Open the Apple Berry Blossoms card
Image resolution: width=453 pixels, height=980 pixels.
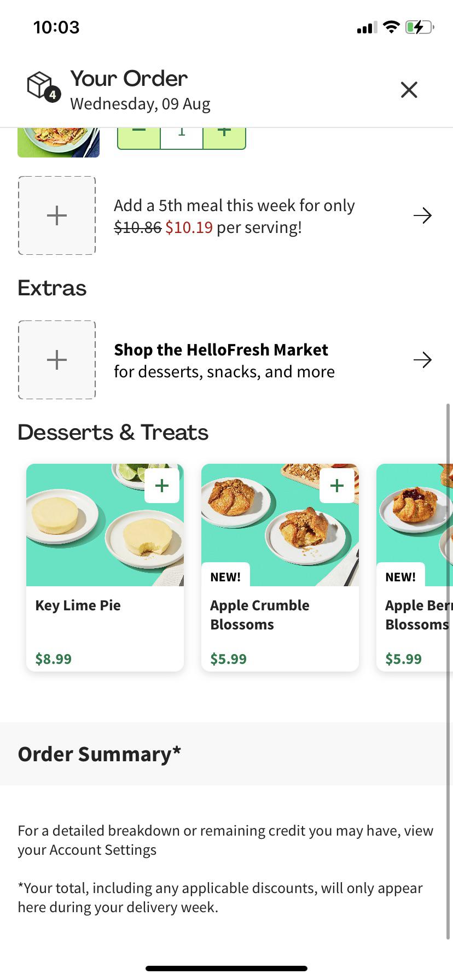point(416,569)
